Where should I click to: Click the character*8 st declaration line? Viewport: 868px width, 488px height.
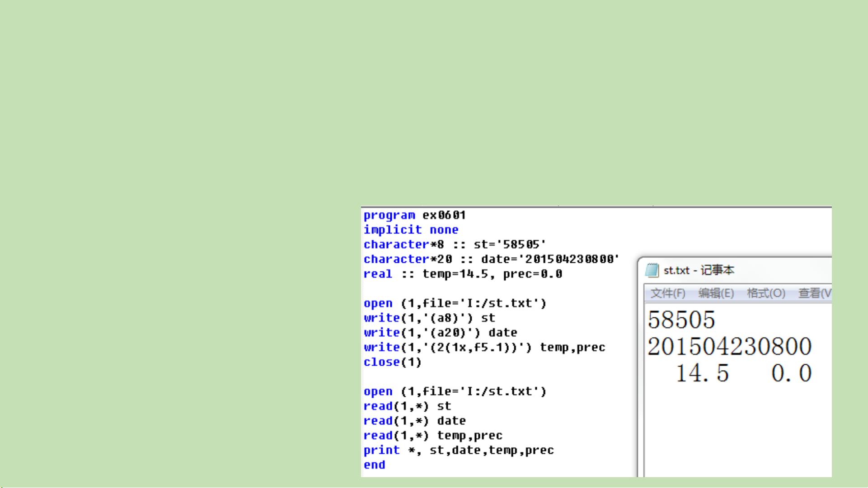pyautogui.click(x=455, y=245)
